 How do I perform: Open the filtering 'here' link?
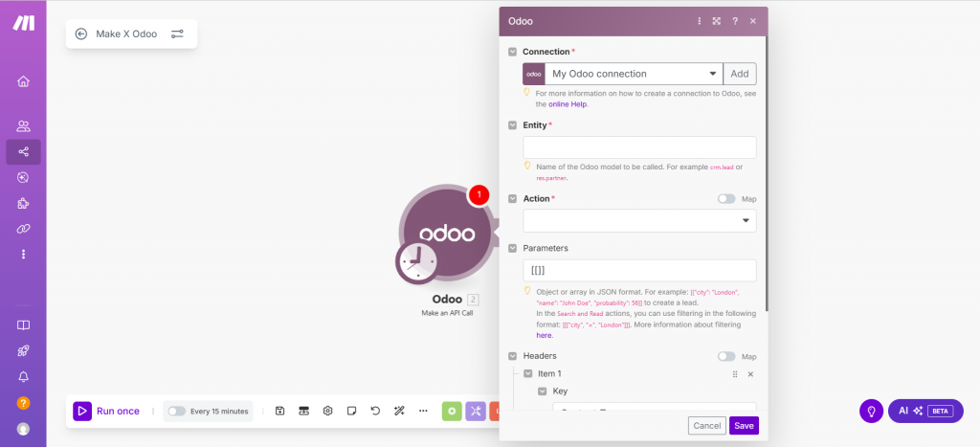click(x=544, y=335)
